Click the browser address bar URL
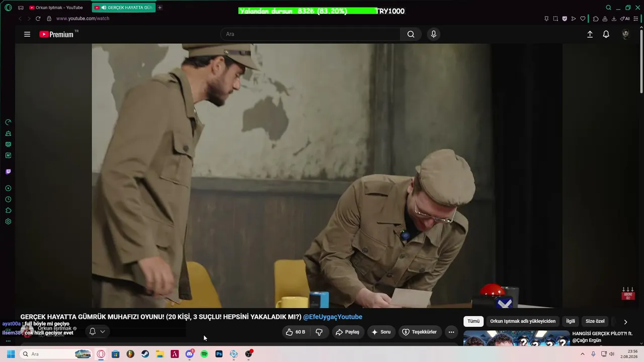This screenshot has width=644, height=362. pos(83,19)
